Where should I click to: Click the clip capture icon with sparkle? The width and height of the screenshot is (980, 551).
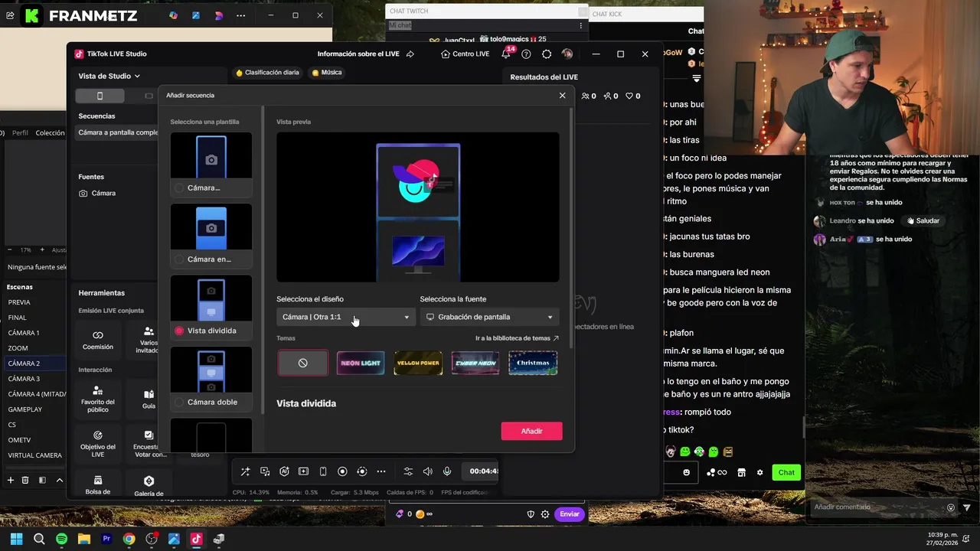303,471
